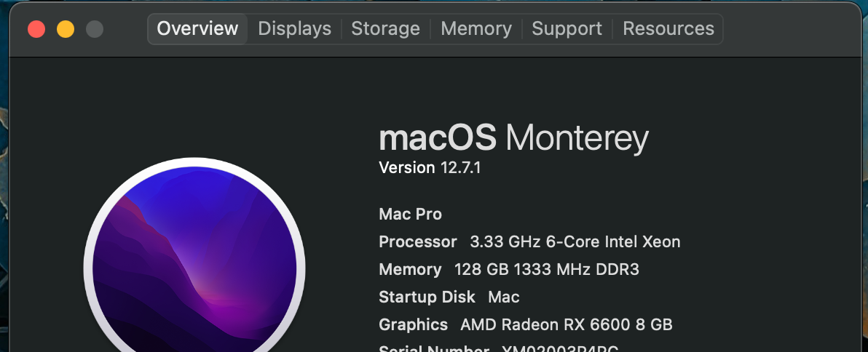The width and height of the screenshot is (868, 352).
Task: Switch to the Overview tab
Action: click(x=197, y=29)
